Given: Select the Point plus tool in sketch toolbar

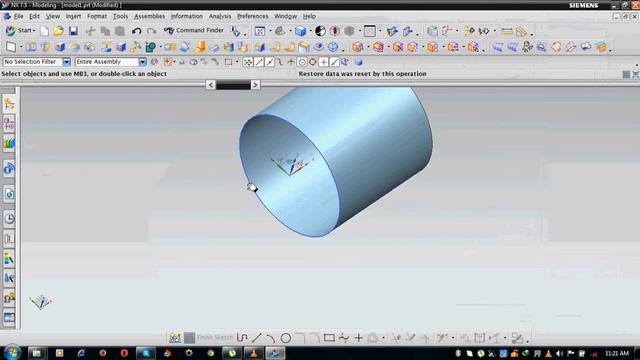Looking at the screenshot, I should click(x=358, y=338).
